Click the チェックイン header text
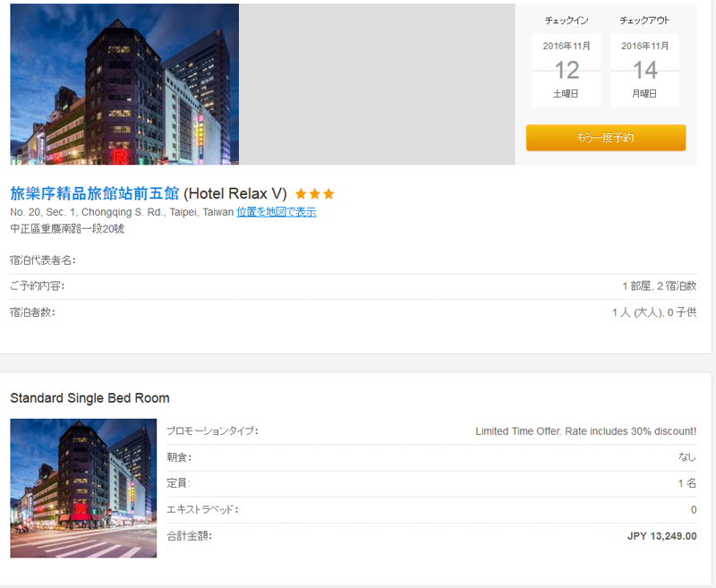This screenshot has height=588, width=716. 567,21
